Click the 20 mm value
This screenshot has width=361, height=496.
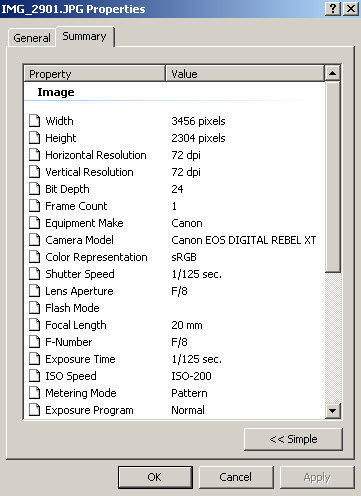pyautogui.click(x=187, y=325)
